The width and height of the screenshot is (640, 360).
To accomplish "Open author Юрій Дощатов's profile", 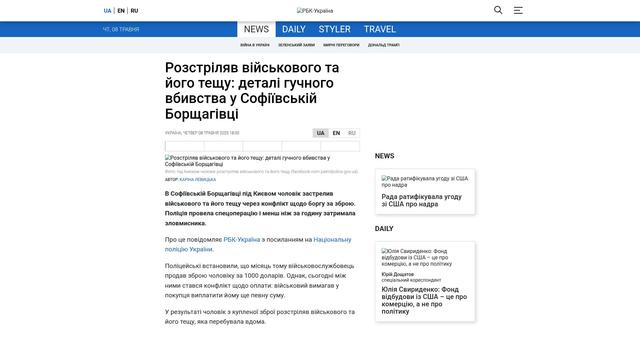I will click(398, 274).
